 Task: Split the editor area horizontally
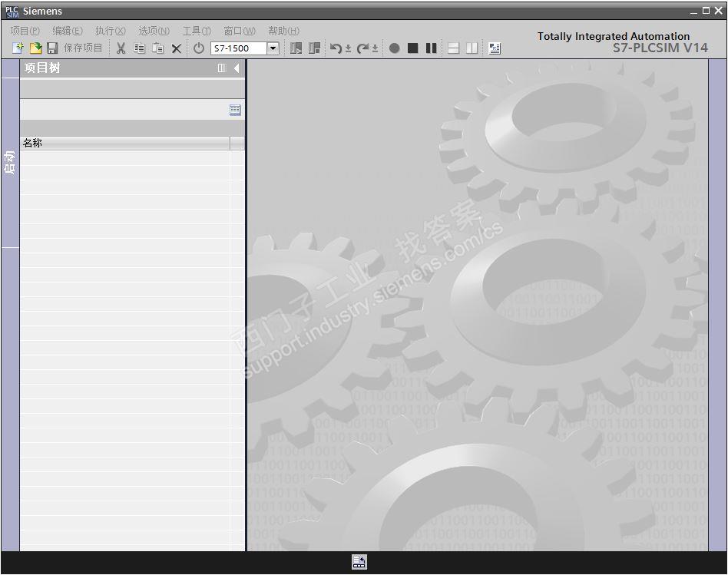pyautogui.click(x=453, y=48)
